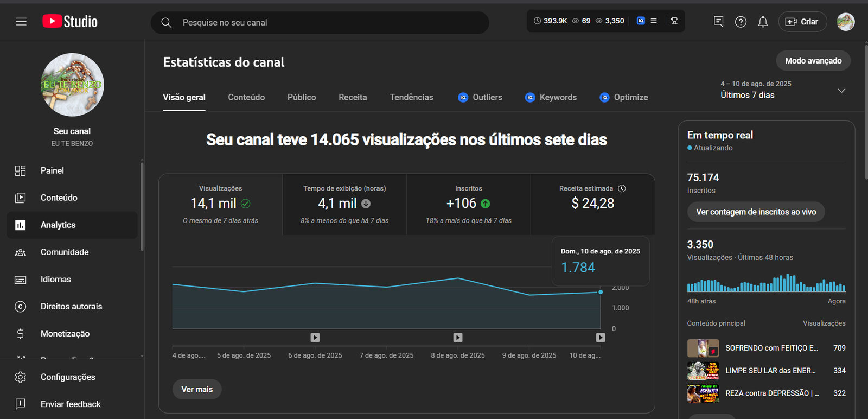Click the 1.784 value in chart tooltip

pos(578,268)
